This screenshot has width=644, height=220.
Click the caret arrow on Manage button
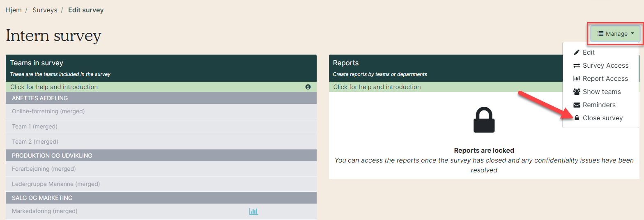(632, 34)
